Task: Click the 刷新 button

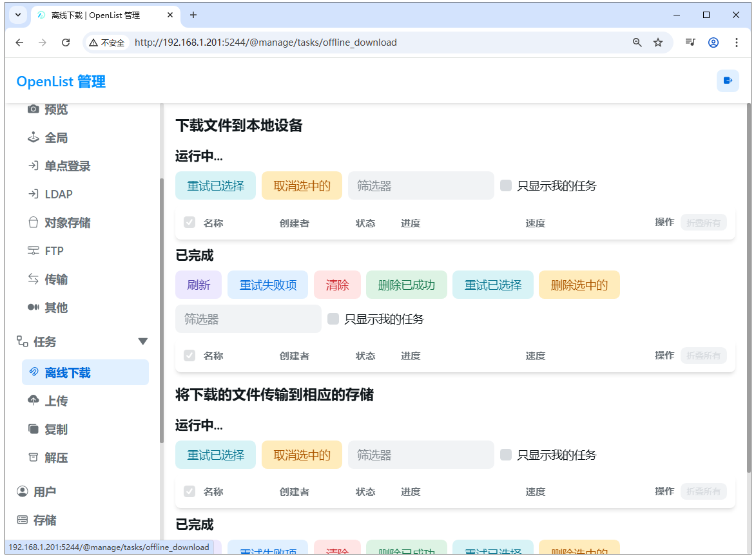Action: tap(199, 284)
